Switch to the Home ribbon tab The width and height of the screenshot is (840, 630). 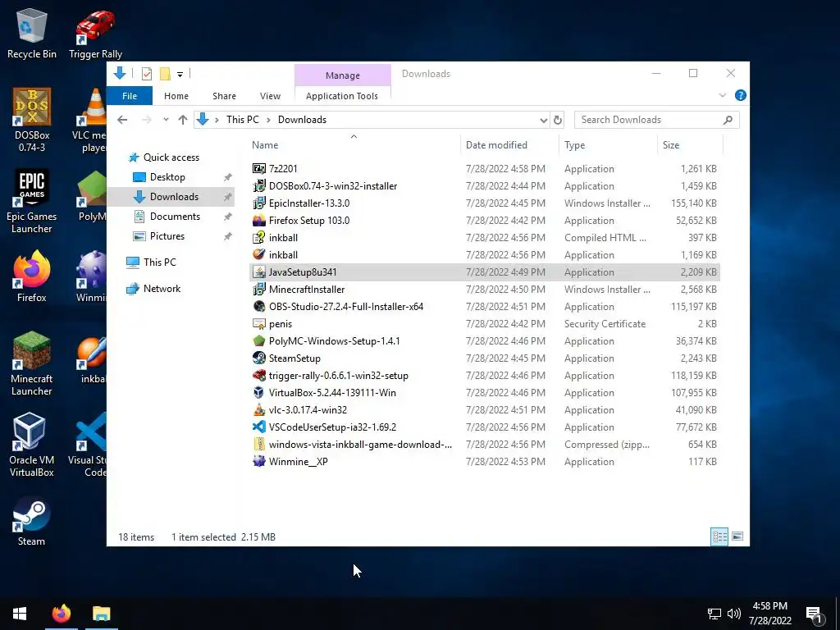click(176, 96)
